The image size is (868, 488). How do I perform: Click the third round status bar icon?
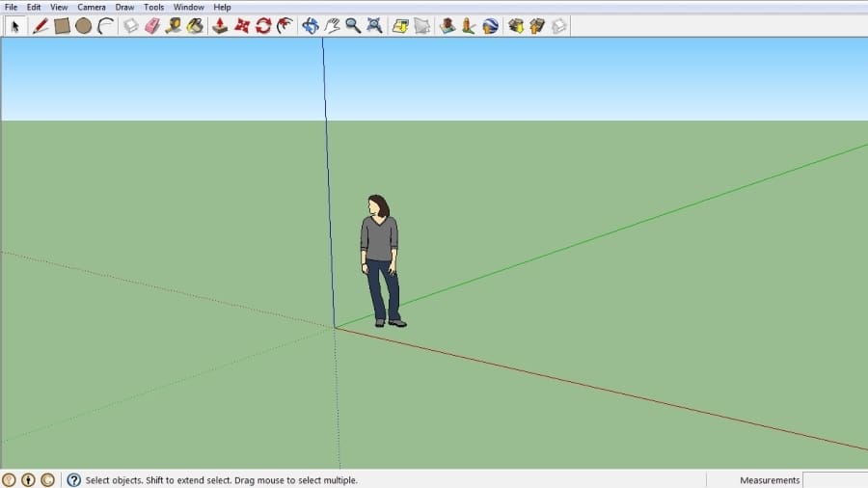click(x=47, y=479)
